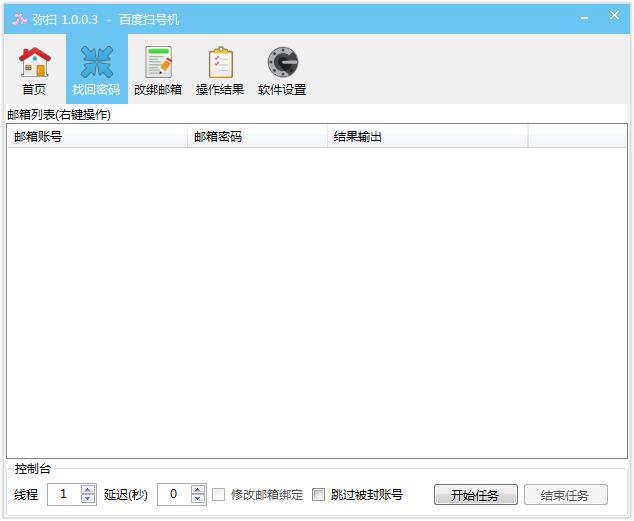Sort by 邮箱账号 column header
The width and height of the screenshot is (634, 521).
[97, 137]
